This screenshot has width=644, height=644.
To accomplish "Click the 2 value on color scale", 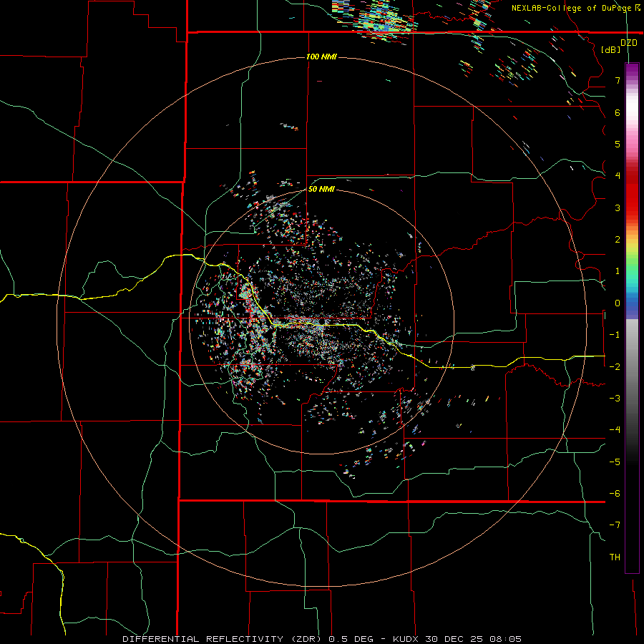I will coord(618,240).
